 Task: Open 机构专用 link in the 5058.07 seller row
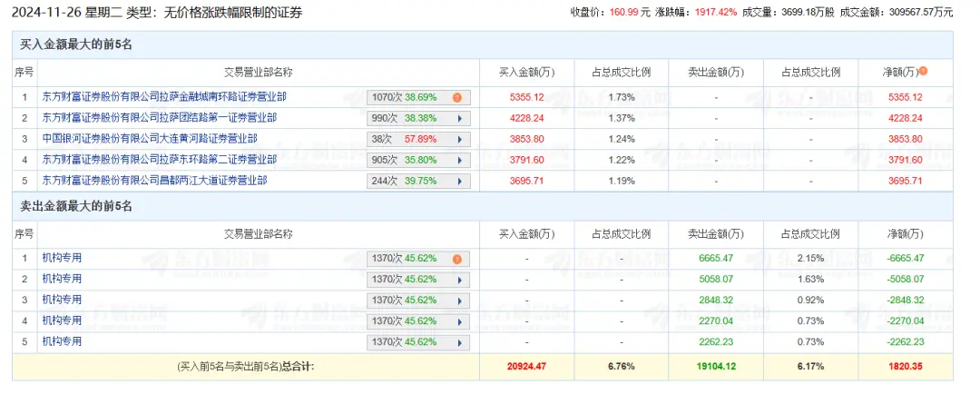[62, 279]
